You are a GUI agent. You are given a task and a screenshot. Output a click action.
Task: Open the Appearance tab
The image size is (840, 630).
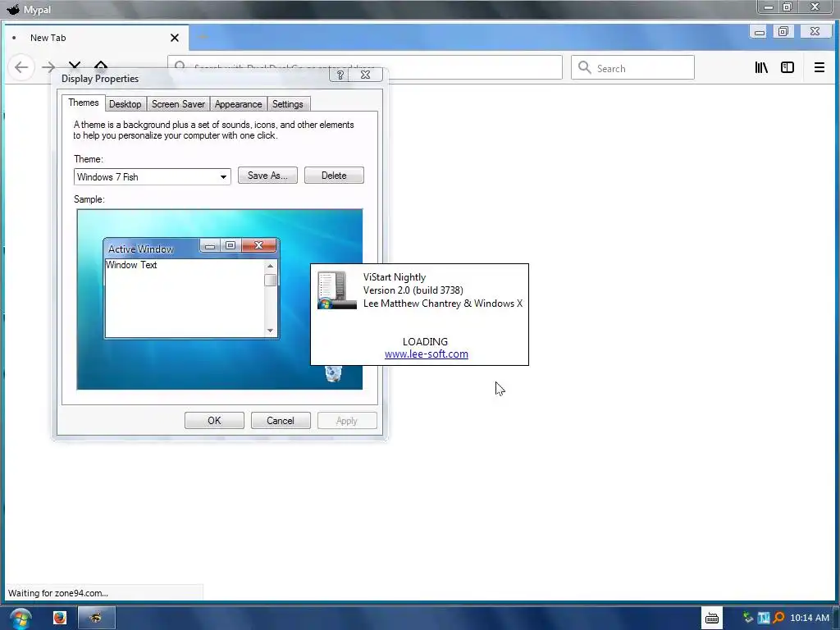click(239, 104)
